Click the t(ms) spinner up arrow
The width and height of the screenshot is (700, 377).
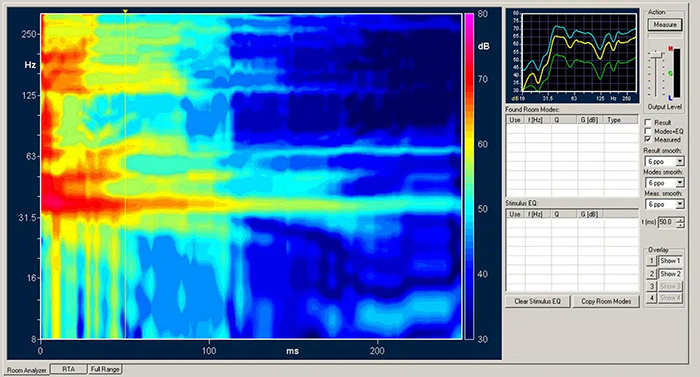point(680,219)
